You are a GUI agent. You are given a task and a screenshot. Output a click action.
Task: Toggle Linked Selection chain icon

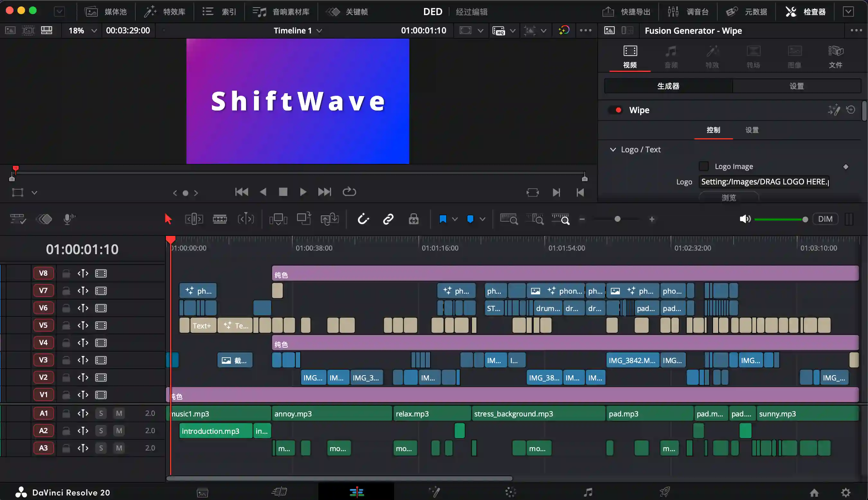point(388,219)
